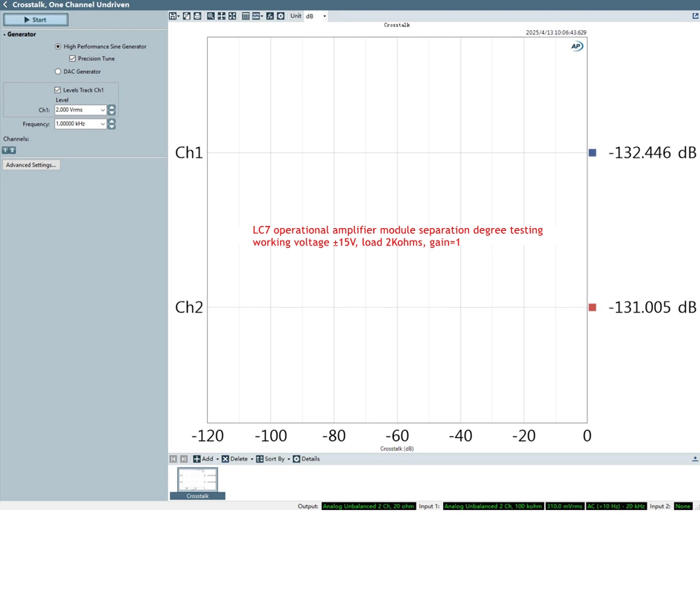Activate the zoom magnifier tool
The height and width of the screenshot is (615, 700).
(211, 15)
